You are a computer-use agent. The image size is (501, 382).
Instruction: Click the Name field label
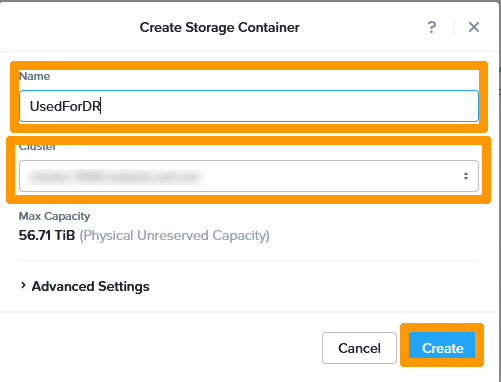[34, 76]
